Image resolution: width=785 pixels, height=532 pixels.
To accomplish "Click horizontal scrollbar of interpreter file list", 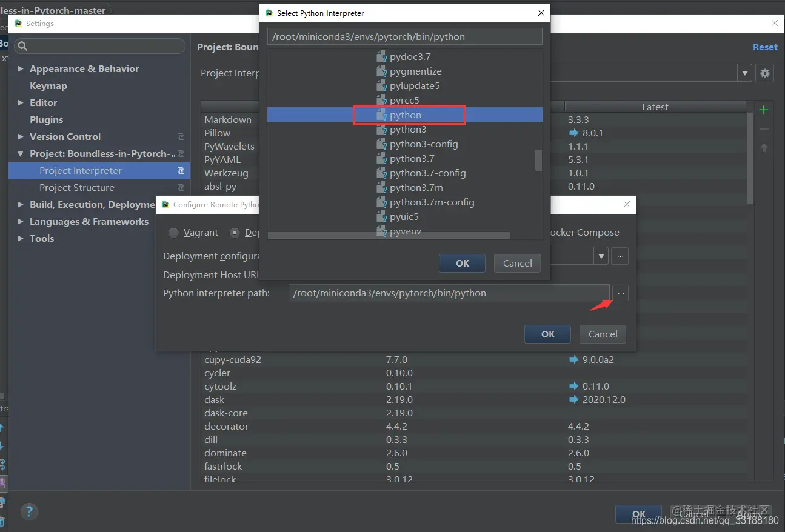I will (x=389, y=235).
